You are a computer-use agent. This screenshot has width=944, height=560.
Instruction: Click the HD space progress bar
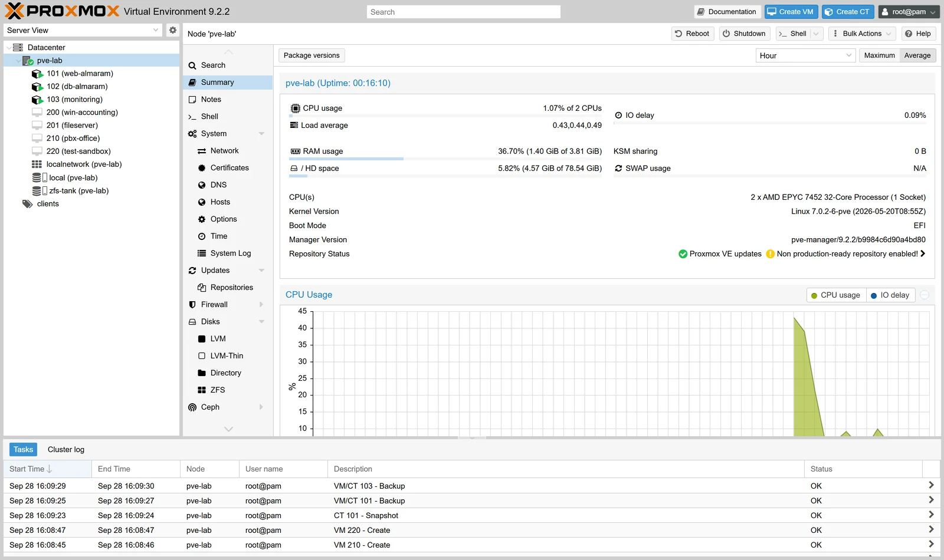point(445,176)
